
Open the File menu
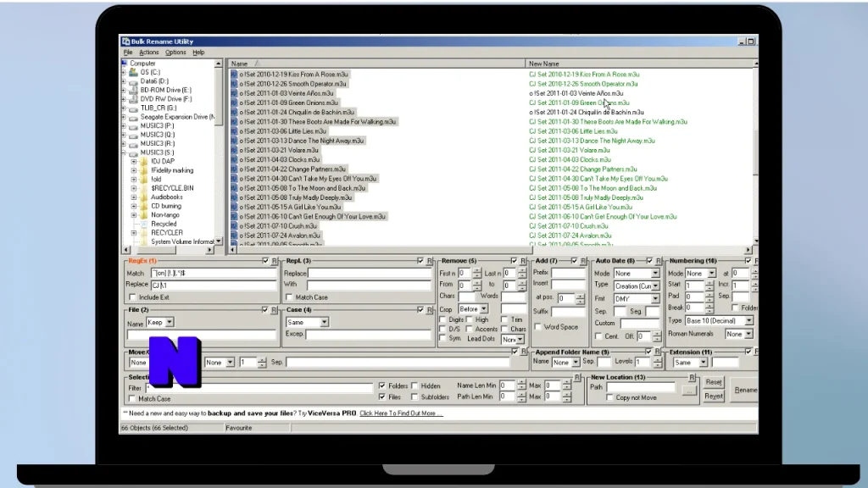click(128, 53)
